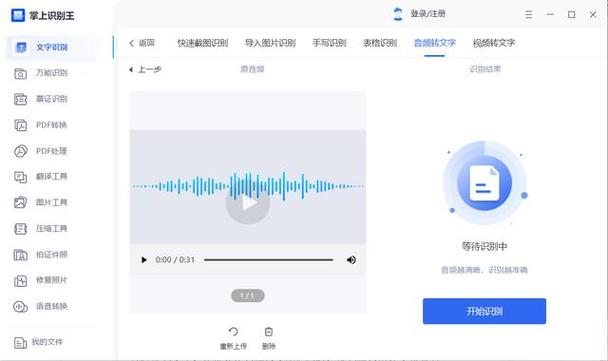
Task: Click the large circular play overlay
Action: 247,202
